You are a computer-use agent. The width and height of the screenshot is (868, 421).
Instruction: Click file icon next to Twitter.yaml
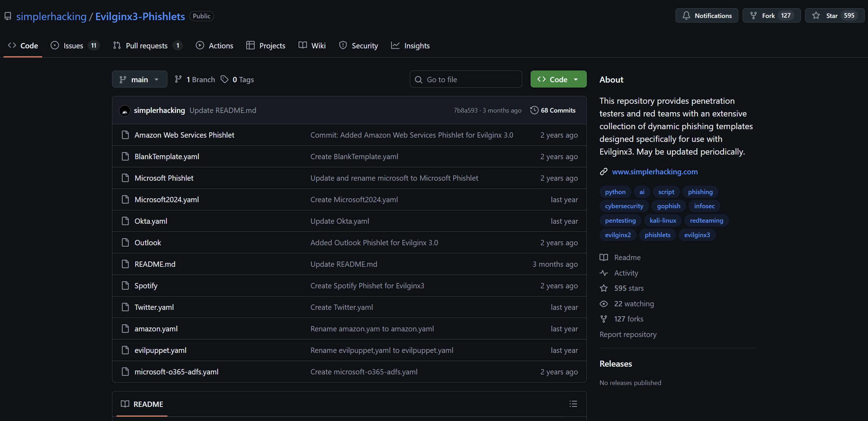point(125,307)
